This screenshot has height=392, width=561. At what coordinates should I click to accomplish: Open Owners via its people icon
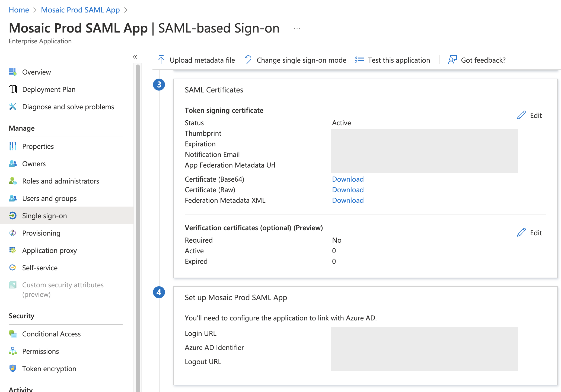point(12,163)
